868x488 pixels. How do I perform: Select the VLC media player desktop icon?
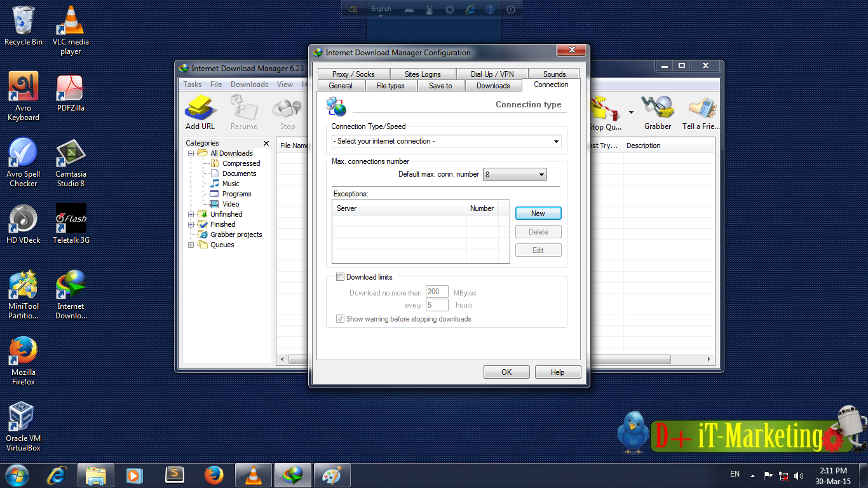point(71,30)
